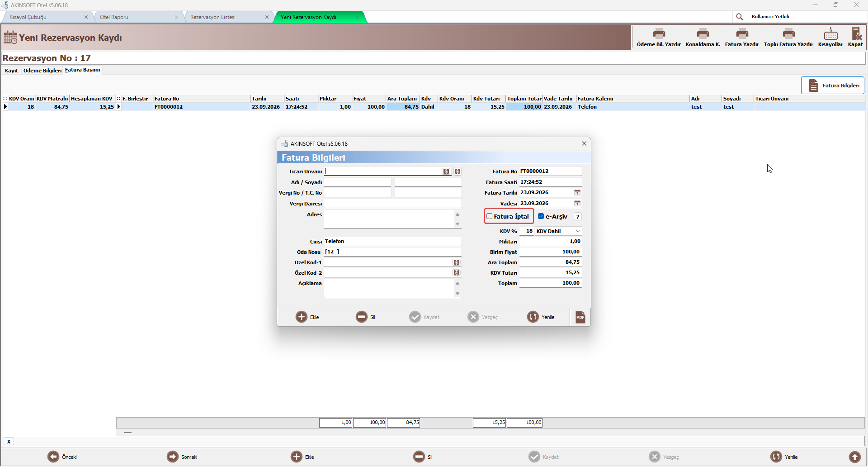Click the Oda Nosu input field
Image resolution: width=868 pixels, height=467 pixels.
pyautogui.click(x=392, y=252)
